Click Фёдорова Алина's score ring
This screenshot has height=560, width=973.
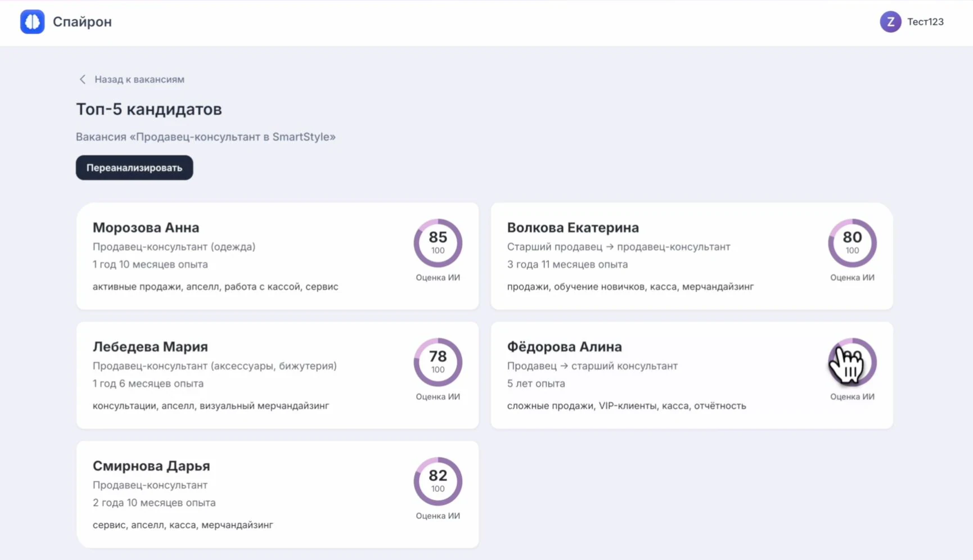852,362
